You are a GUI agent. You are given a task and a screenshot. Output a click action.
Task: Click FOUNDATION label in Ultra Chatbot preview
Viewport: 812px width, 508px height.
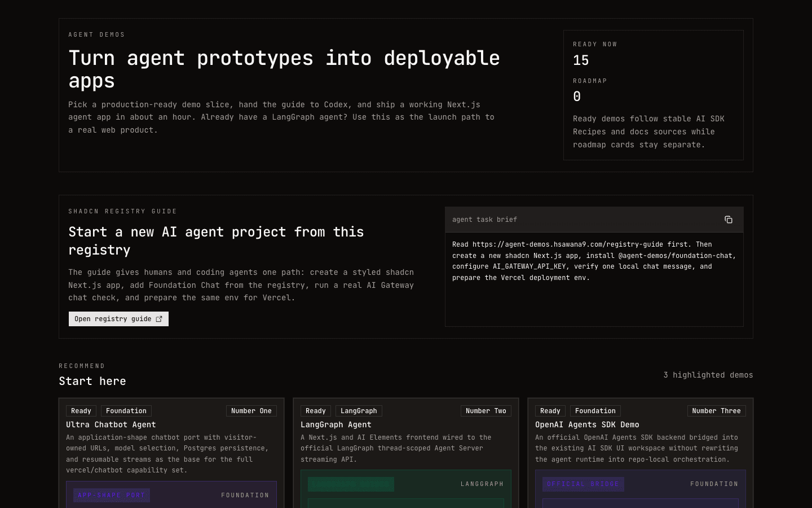pos(245,495)
